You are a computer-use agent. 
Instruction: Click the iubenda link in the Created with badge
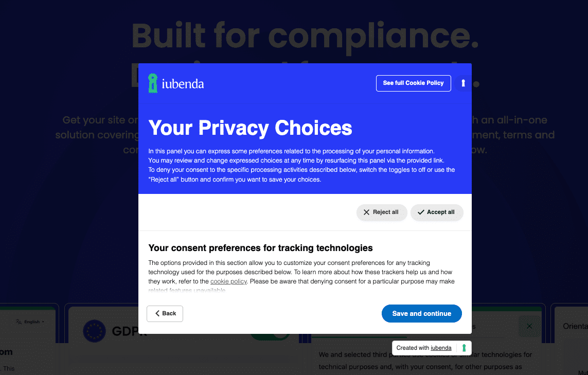point(441,348)
